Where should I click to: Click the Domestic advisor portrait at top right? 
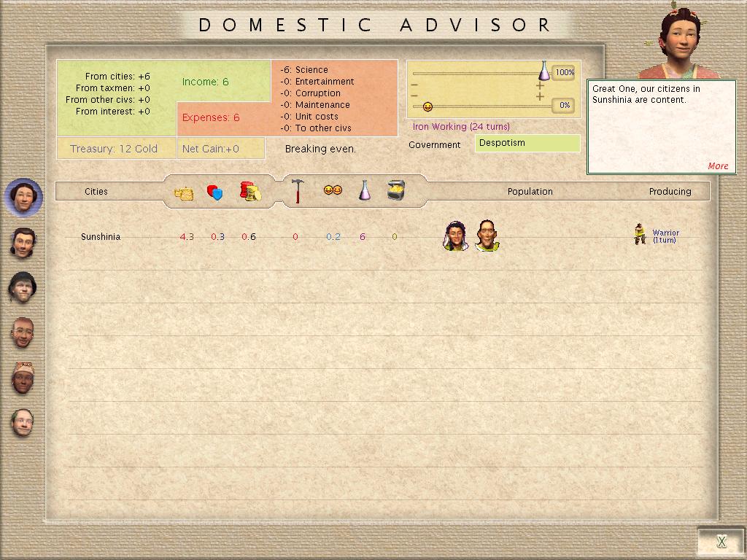click(681, 41)
